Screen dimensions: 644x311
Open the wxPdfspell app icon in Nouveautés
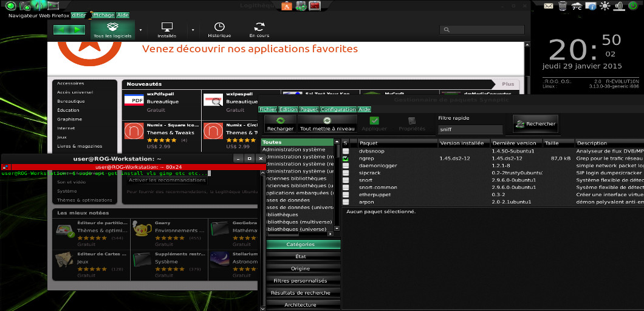pos(134,100)
